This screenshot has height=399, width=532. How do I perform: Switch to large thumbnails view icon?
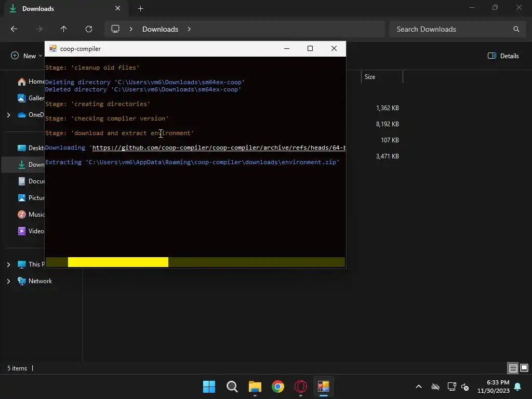click(524, 368)
